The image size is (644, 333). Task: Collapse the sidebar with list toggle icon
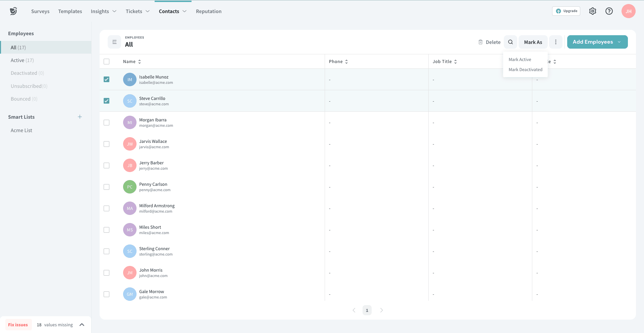[x=114, y=42]
